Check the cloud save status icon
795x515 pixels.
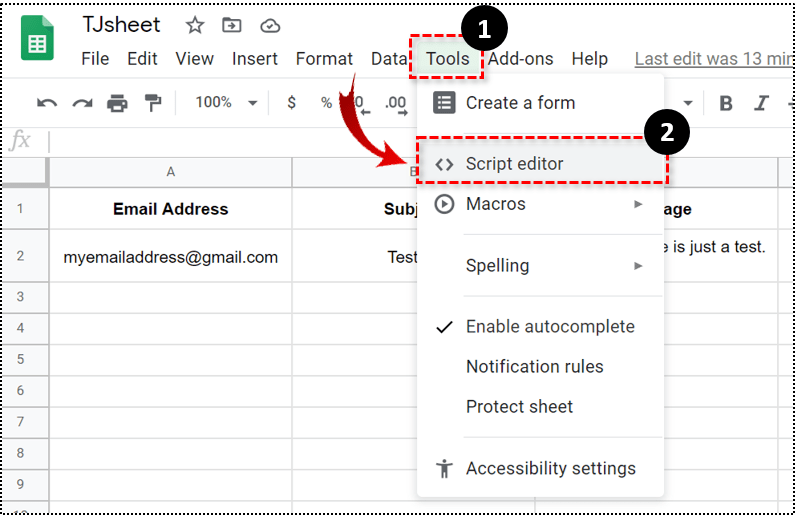[x=270, y=25]
